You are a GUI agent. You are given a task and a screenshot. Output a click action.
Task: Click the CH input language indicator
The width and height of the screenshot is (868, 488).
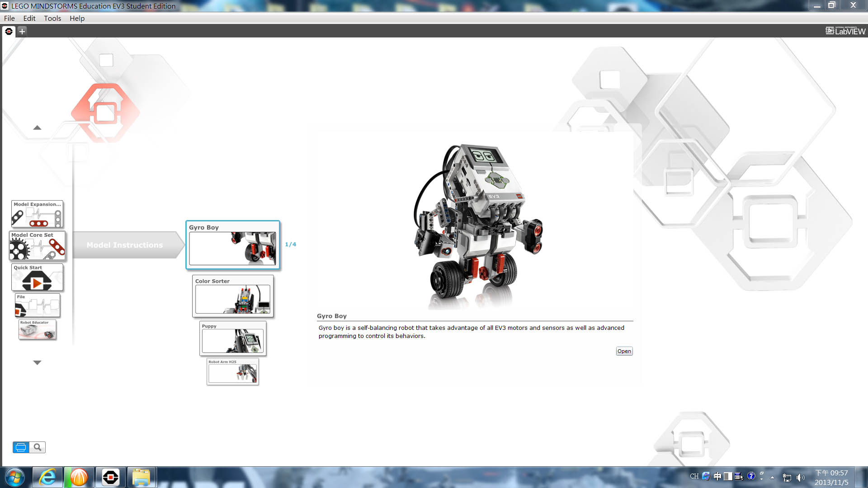pos(694,476)
